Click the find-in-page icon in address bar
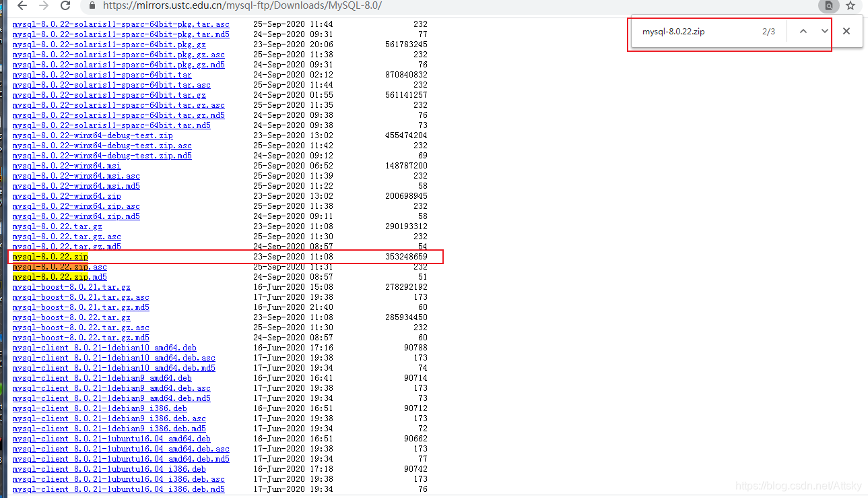Viewport: 868px width, 498px height. 829,5
